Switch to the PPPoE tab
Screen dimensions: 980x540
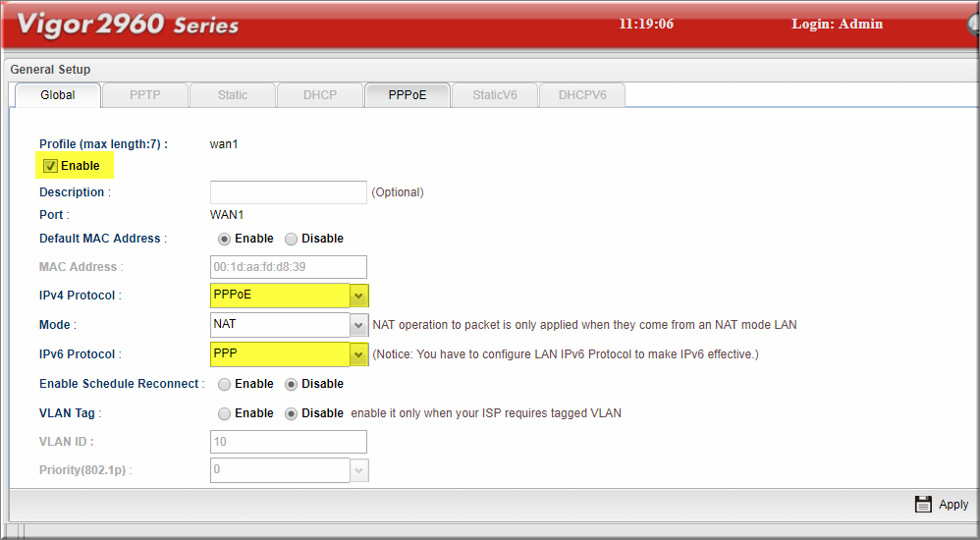[x=407, y=95]
